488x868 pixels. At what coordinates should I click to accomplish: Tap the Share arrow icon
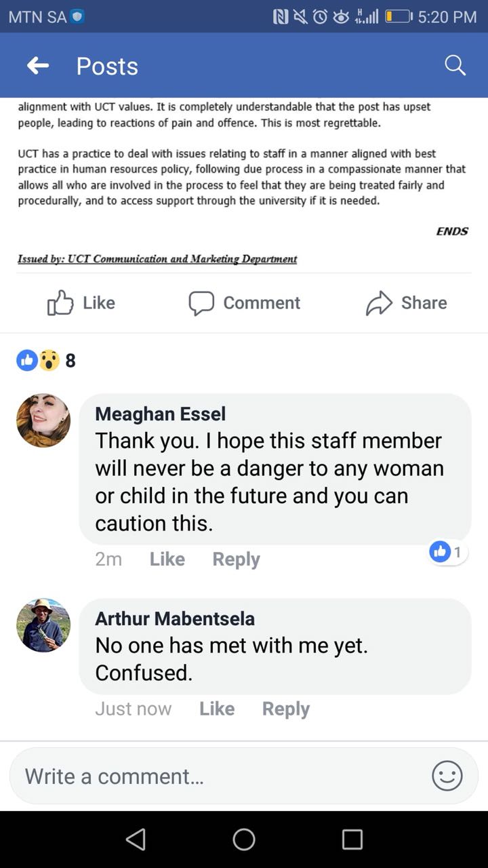379,303
